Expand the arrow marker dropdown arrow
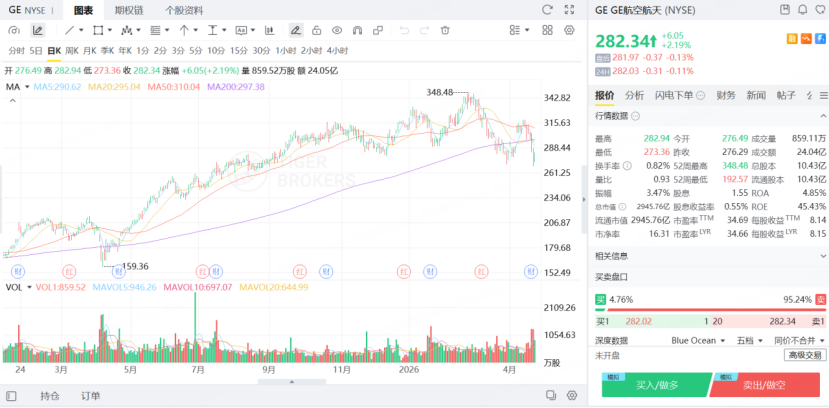Screen dimensions: 829x408 [x=196, y=30]
